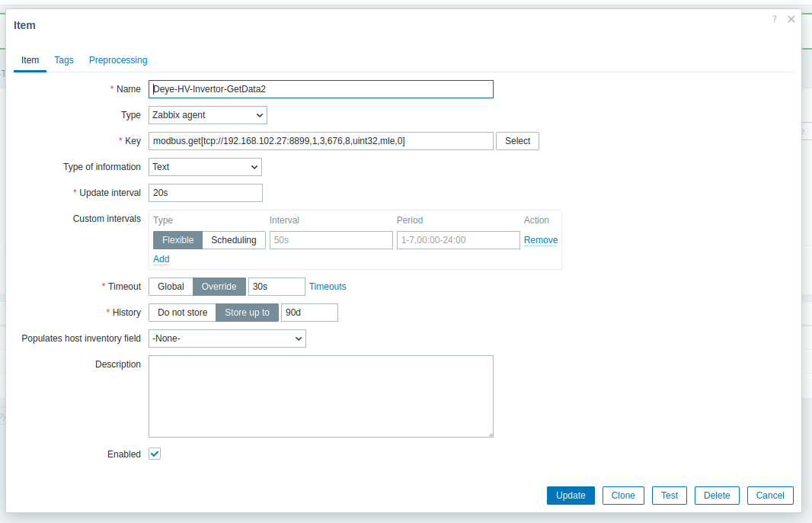Edit the Update interval 20s field
The image size is (812, 523).
click(x=205, y=193)
